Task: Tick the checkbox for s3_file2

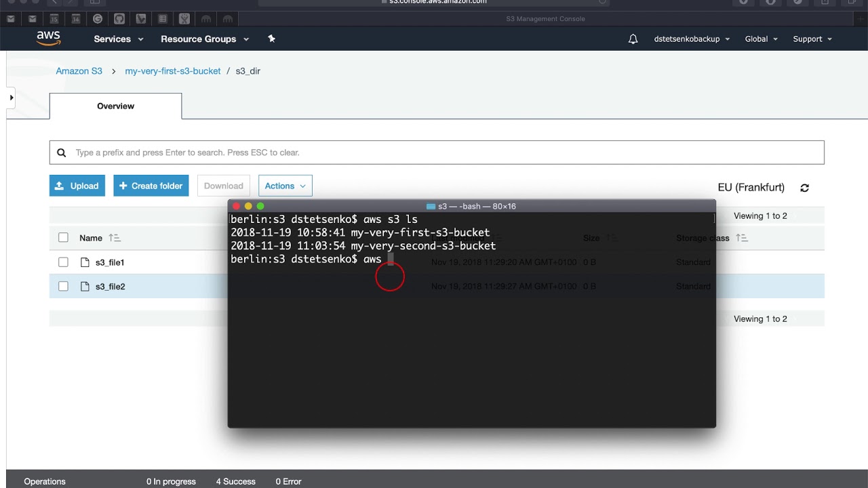Action: coord(63,286)
